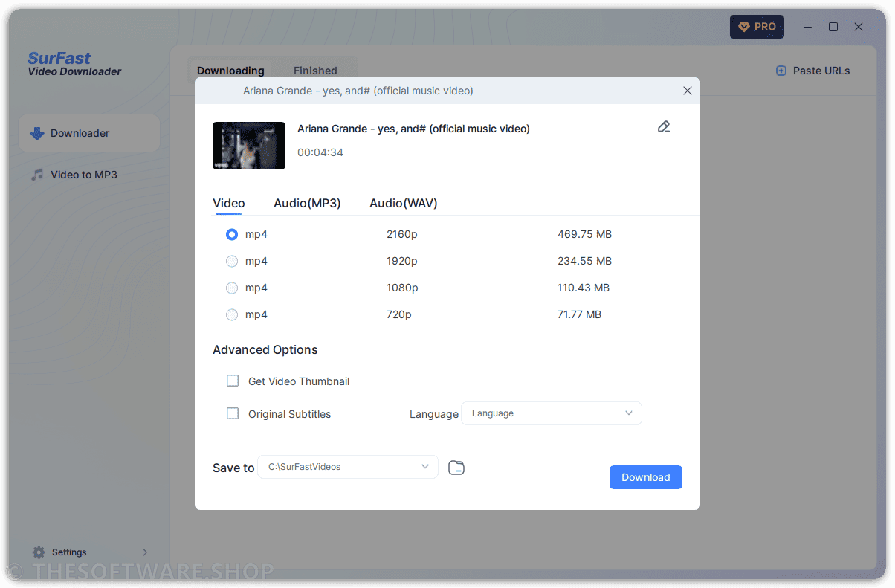Screen dimensions: 895x588
Task: Select the mp4 720p radio button
Action: pyautogui.click(x=232, y=314)
